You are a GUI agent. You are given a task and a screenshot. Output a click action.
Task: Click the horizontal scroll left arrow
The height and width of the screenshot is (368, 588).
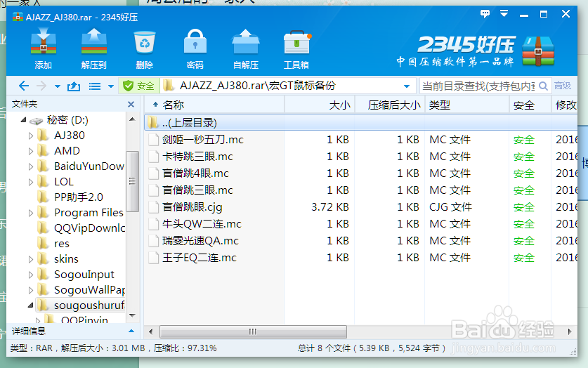(151, 331)
